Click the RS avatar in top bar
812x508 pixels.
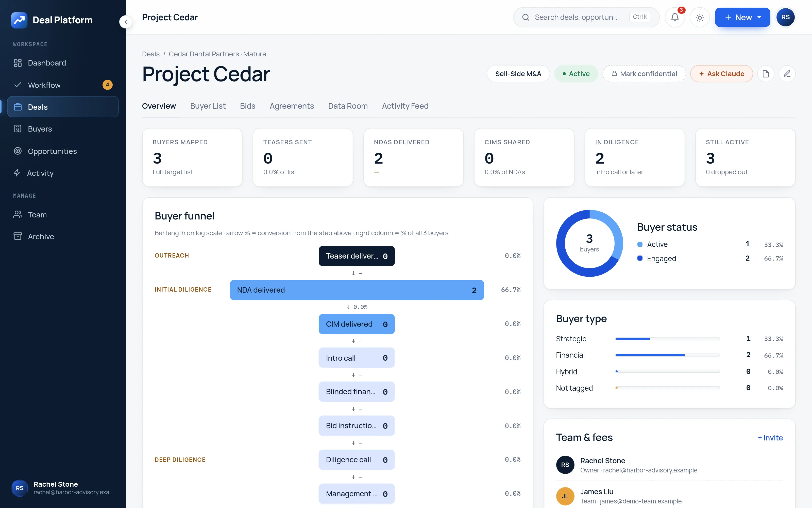785,17
